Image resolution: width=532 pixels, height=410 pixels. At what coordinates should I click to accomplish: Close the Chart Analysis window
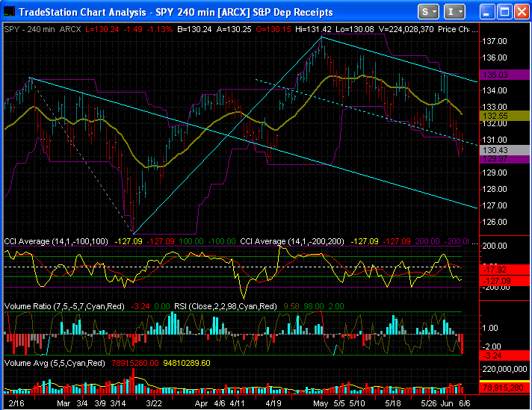tap(522, 12)
